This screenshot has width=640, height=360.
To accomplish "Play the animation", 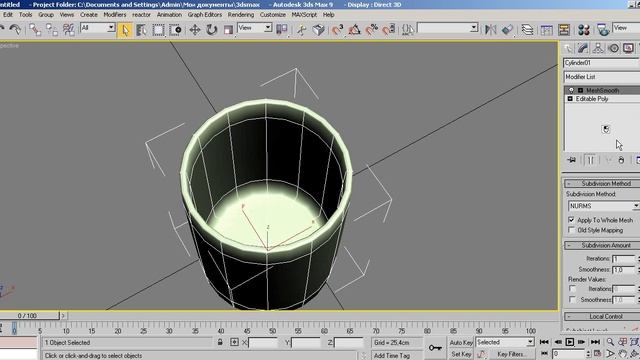I will point(570,342).
